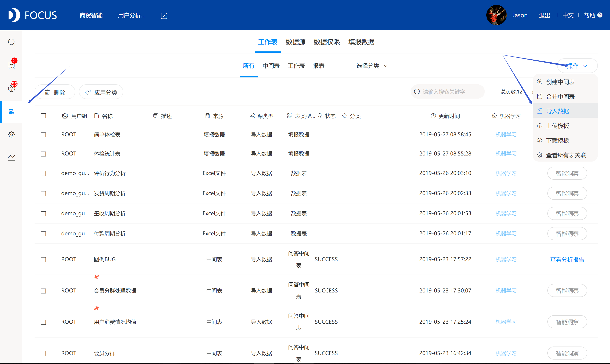
Task: Open the data management database icon
Action: point(12,112)
